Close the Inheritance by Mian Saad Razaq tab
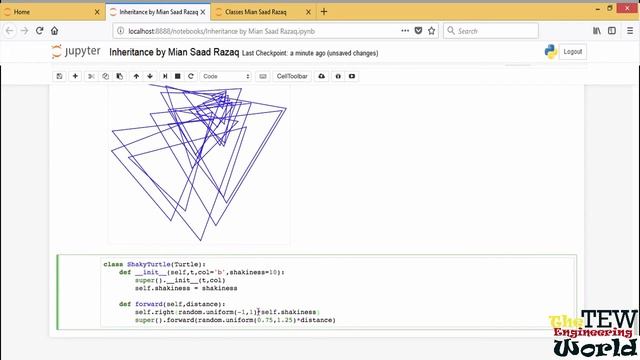This screenshot has width=640, height=360. tap(203, 12)
